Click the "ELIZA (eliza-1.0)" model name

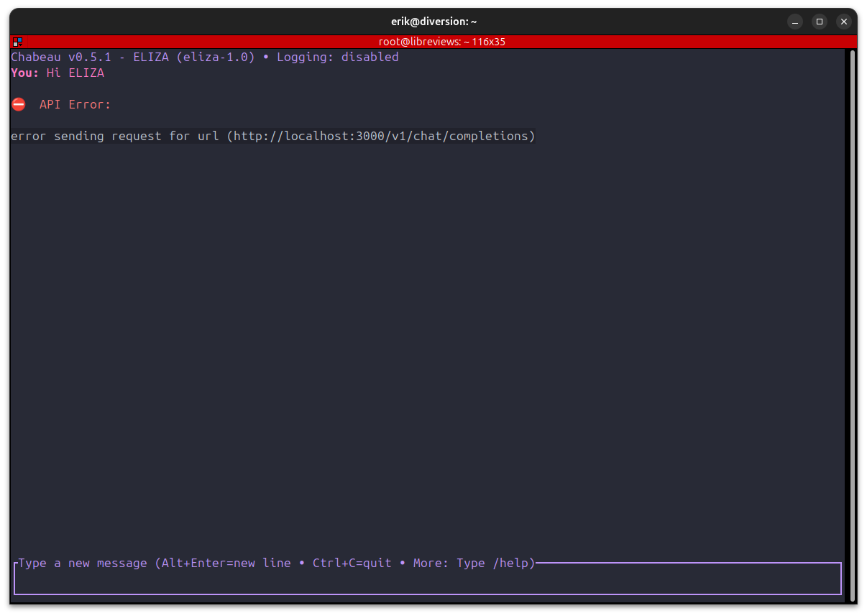(x=193, y=57)
